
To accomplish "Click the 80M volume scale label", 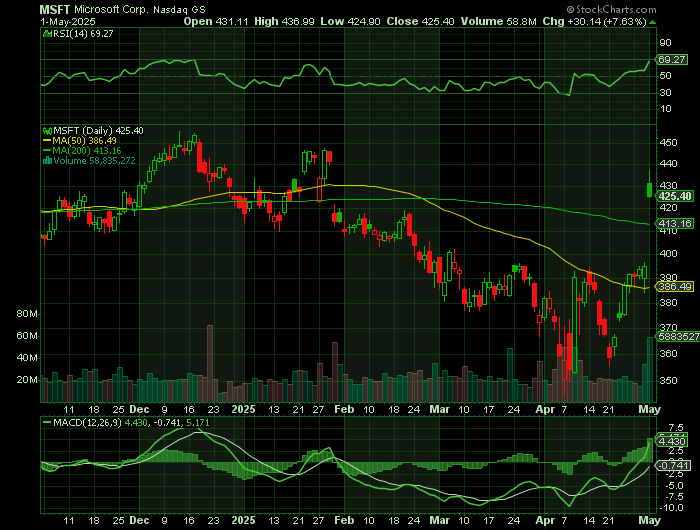I will point(27,314).
